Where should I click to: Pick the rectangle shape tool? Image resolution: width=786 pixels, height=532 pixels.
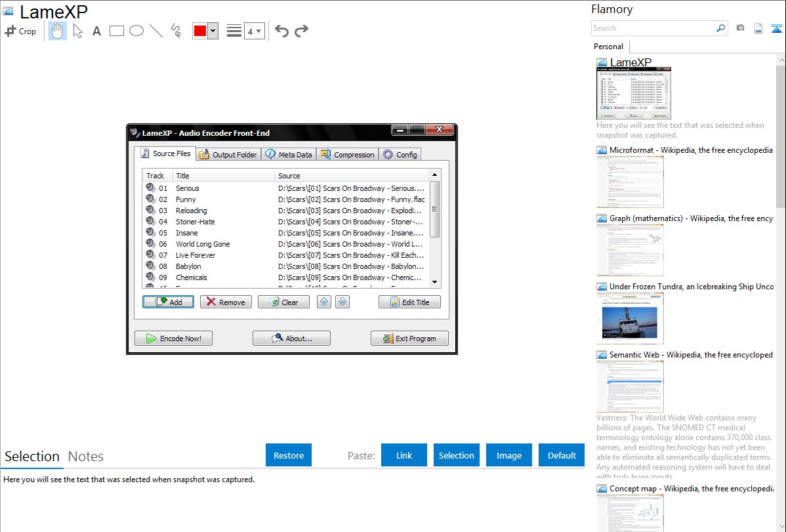117,31
